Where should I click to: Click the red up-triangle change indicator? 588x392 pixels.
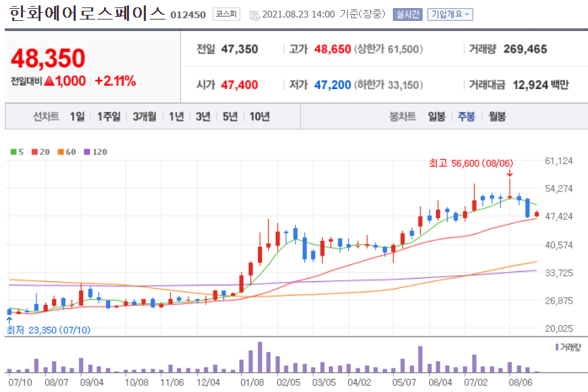coord(49,80)
